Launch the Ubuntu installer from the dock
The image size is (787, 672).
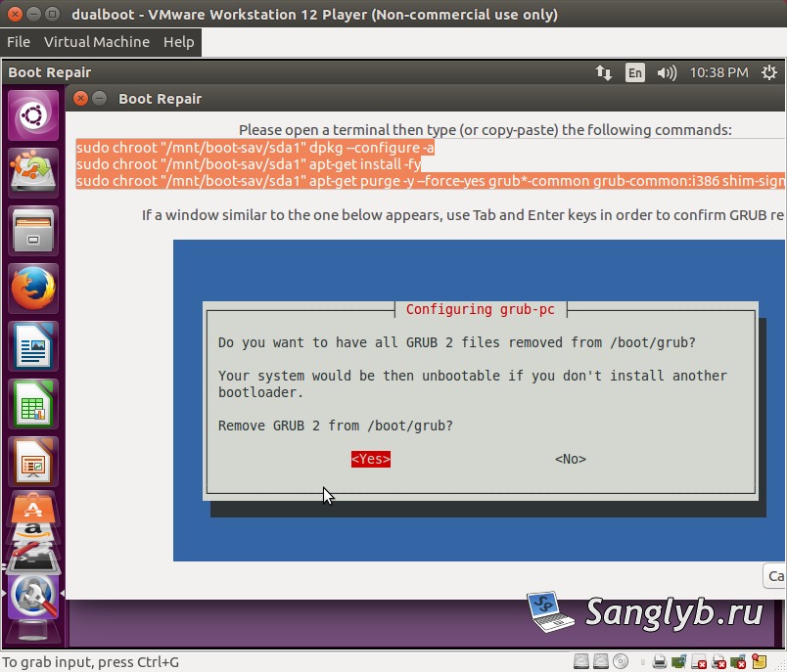33,173
